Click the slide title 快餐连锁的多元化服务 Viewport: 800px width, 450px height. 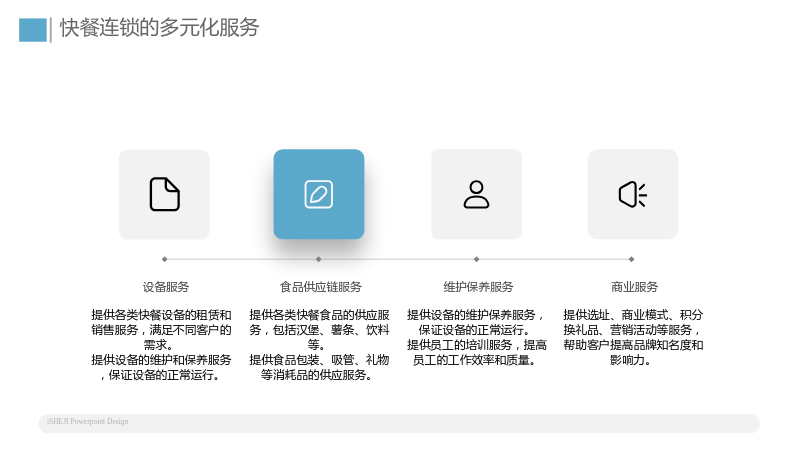tap(159, 28)
